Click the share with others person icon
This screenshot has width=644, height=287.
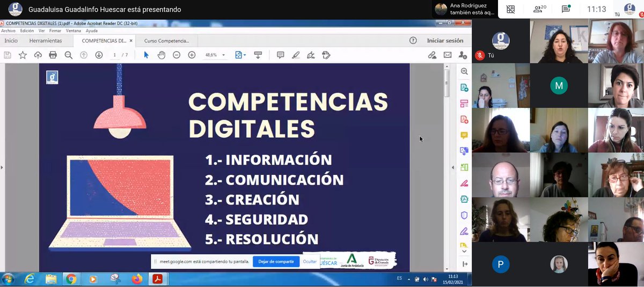click(463, 55)
